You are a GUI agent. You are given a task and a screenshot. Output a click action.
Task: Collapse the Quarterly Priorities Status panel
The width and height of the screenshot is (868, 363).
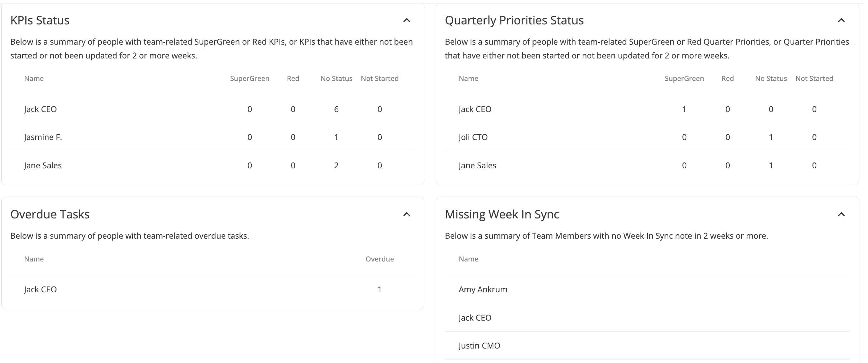[x=841, y=20]
